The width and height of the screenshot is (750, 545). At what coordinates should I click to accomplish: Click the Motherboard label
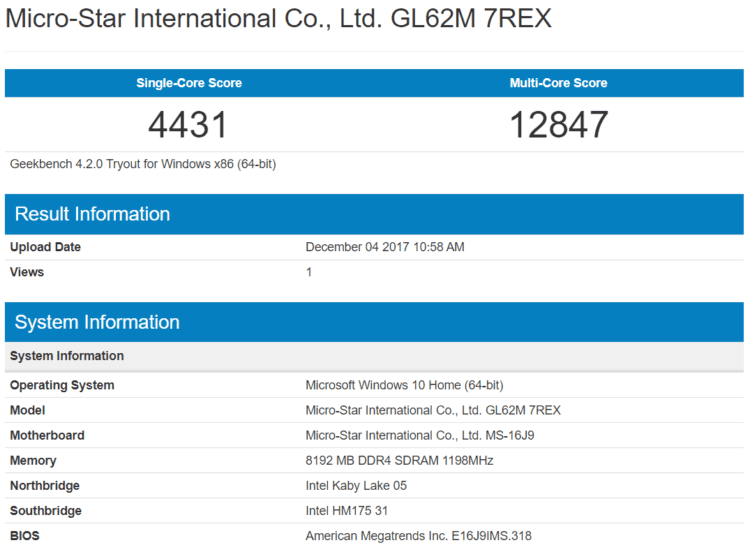pos(47,435)
